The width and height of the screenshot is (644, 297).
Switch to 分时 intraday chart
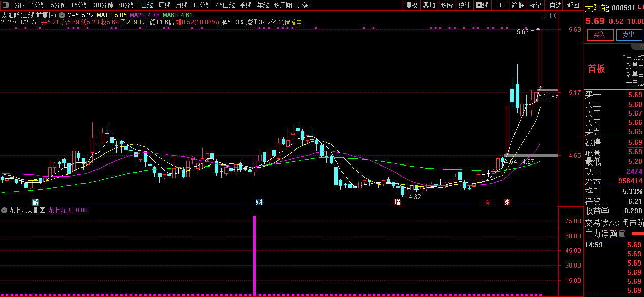20,5
